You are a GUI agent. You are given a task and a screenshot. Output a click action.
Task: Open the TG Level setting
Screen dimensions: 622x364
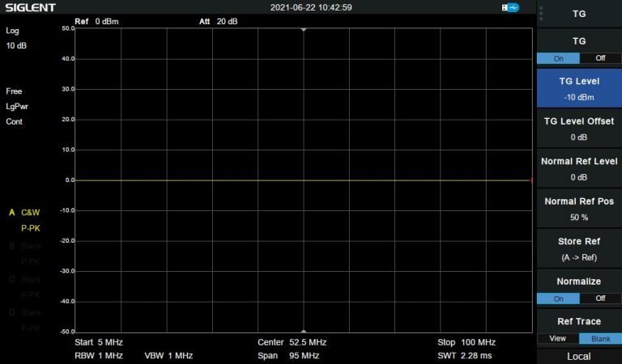point(578,89)
